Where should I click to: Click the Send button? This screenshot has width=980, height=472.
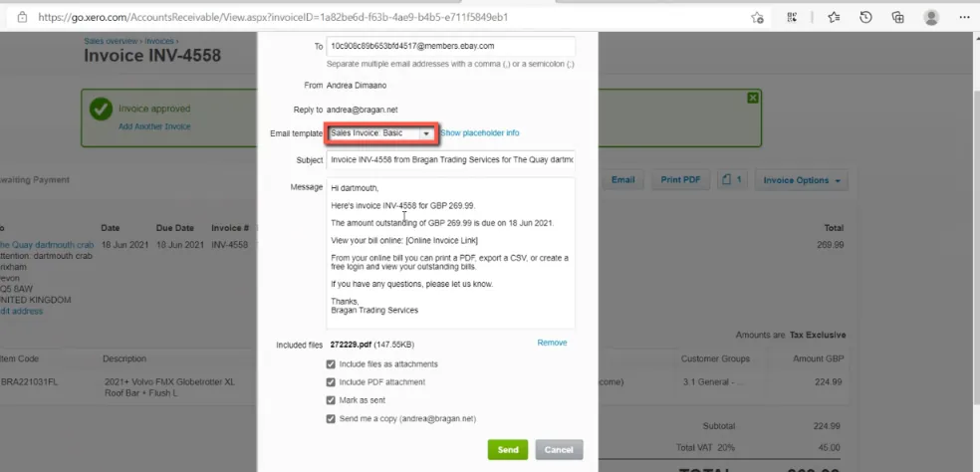[508, 449]
